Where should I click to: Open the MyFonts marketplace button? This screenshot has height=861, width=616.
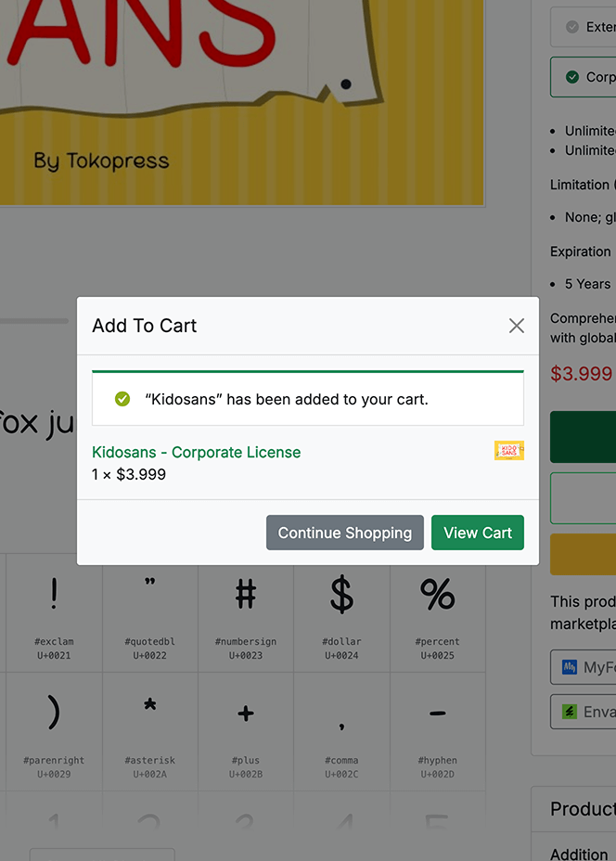click(584, 667)
